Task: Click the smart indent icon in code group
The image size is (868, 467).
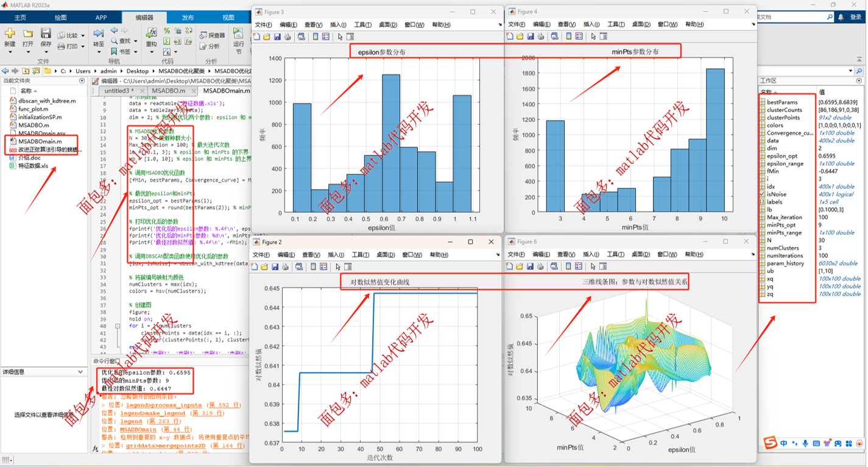Action: [166, 41]
